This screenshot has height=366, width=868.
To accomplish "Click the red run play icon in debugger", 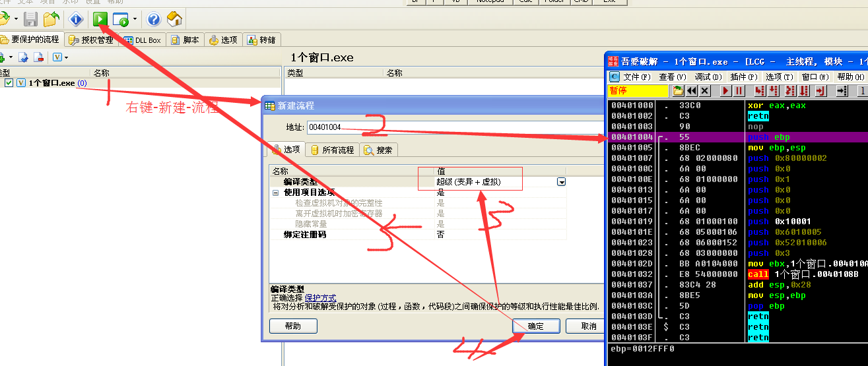I will [725, 90].
